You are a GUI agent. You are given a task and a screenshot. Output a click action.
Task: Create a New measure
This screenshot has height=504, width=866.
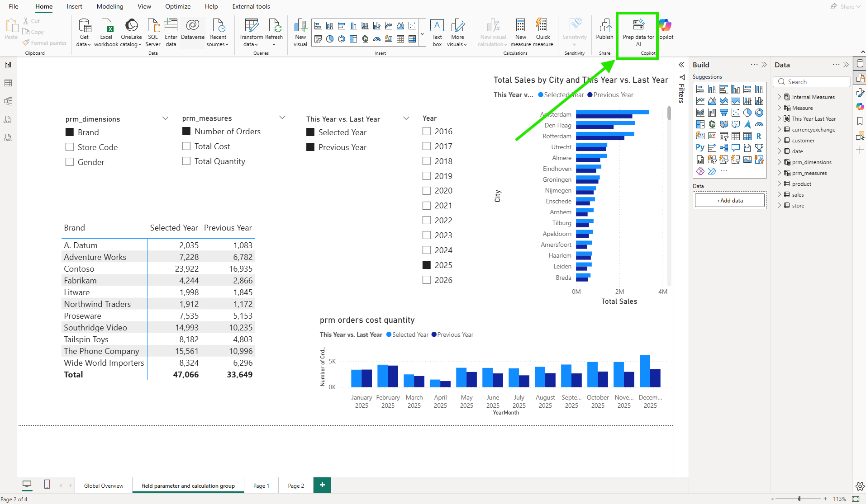[521, 33]
